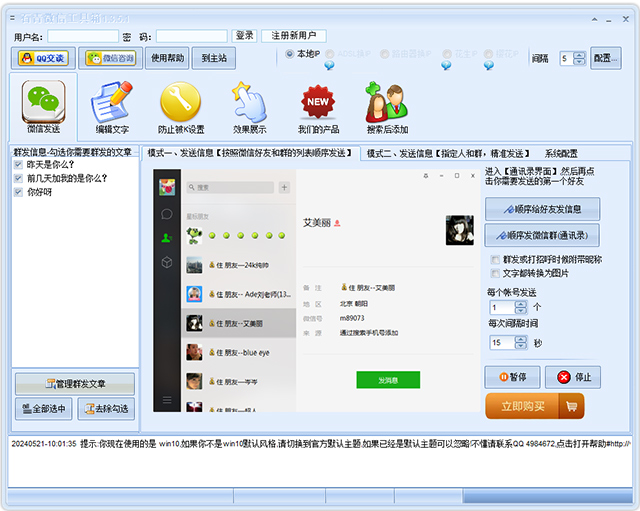Select contact 朋友--24k纯帅 in list
Viewport: 640px width, 511px height.
[239, 265]
